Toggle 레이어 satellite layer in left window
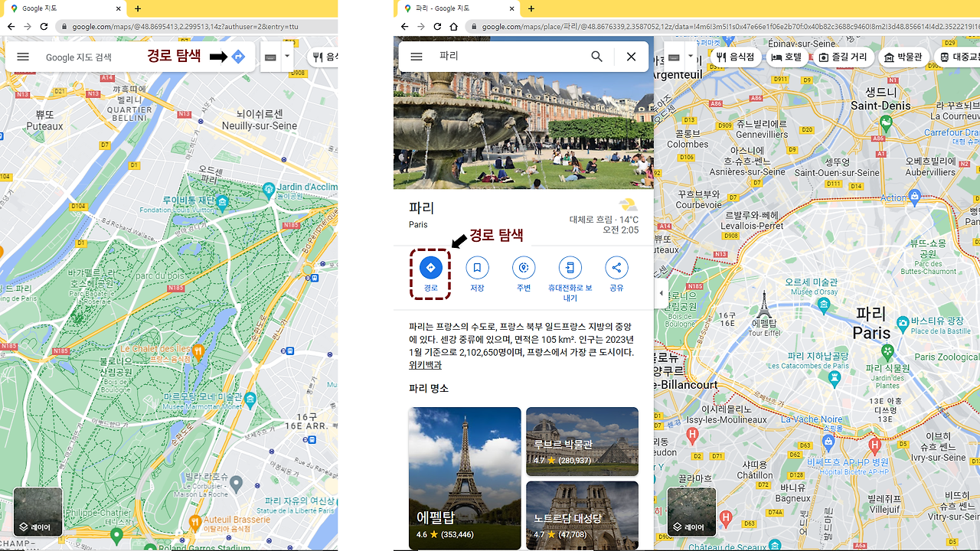Viewport: 980px width, 551px height. [x=38, y=512]
